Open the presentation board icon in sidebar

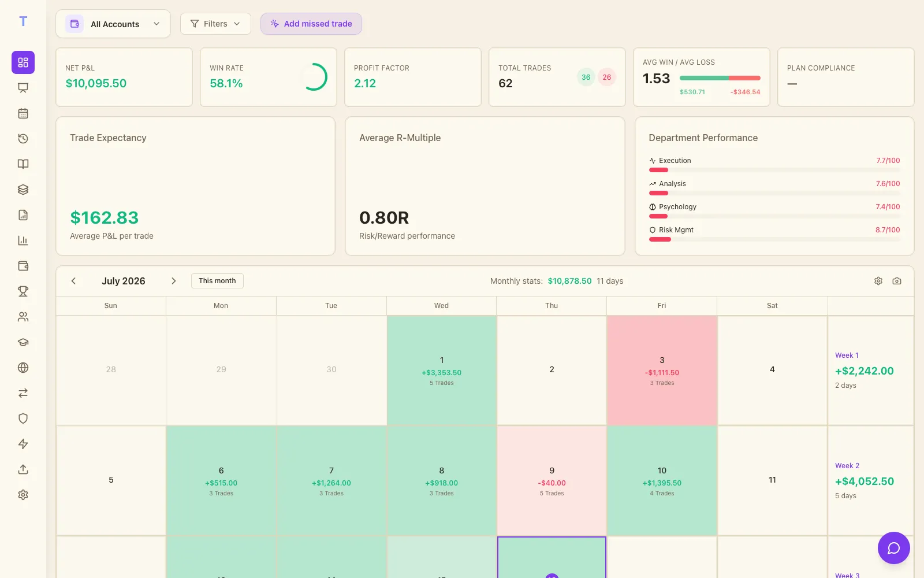(23, 88)
